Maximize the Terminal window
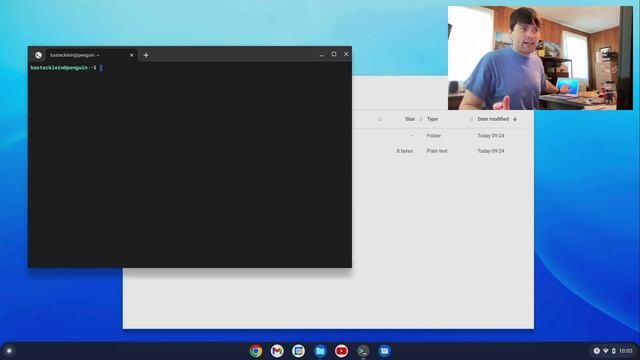The image size is (640, 360). point(334,54)
